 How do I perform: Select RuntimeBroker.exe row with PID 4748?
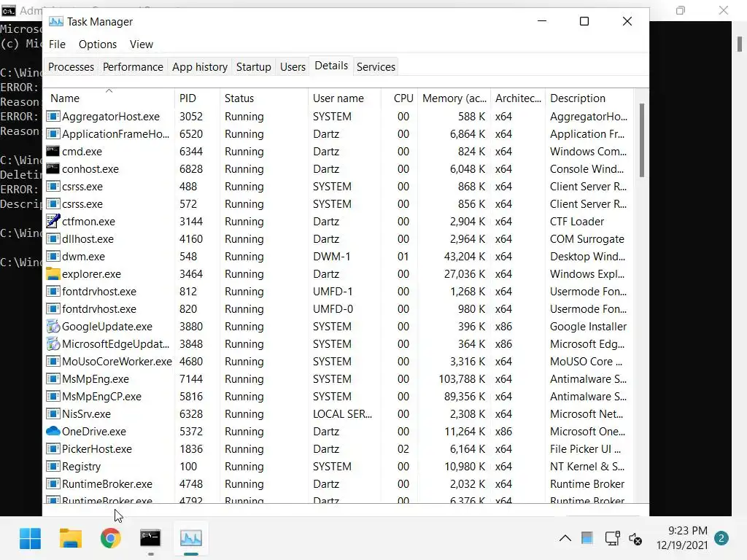coord(338,484)
